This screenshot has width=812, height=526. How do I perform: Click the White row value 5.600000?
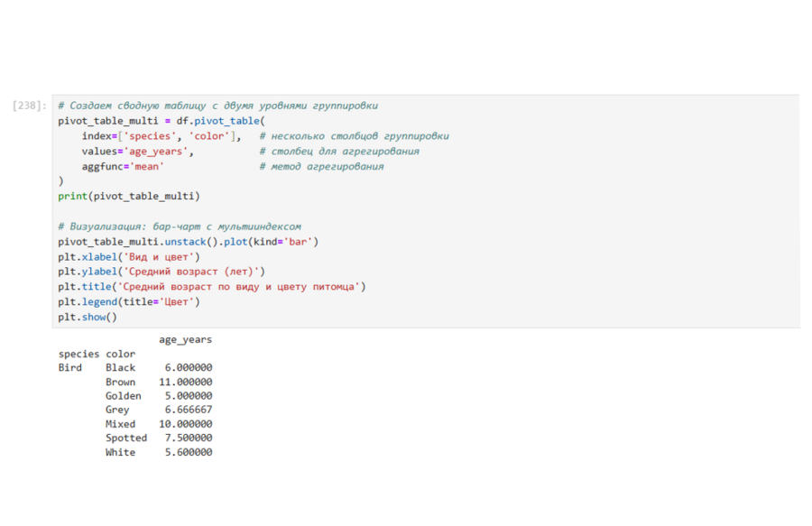click(188, 452)
